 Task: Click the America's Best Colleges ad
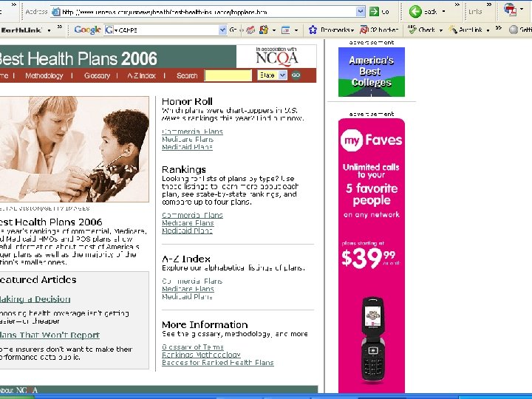point(372,72)
